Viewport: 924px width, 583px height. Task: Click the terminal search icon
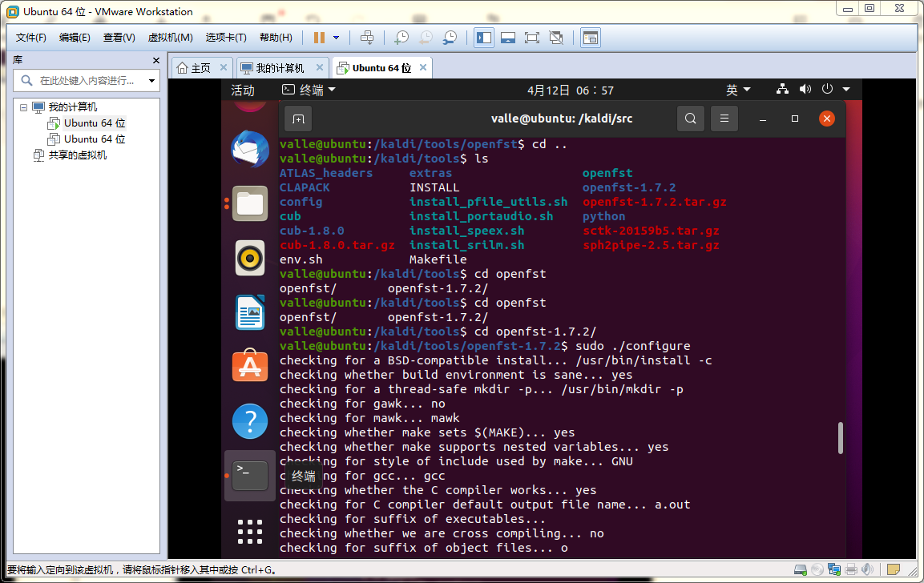(691, 119)
